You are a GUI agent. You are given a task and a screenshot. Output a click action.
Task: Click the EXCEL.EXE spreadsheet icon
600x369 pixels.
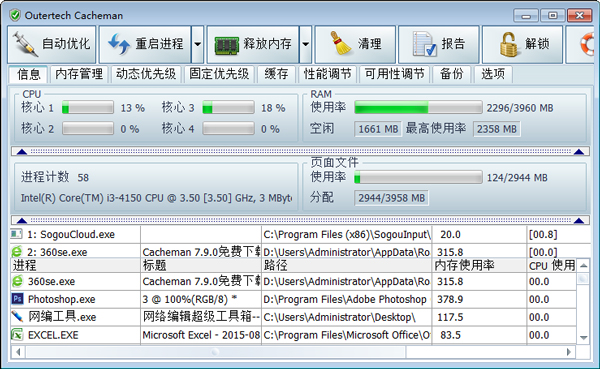tap(18, 335)
